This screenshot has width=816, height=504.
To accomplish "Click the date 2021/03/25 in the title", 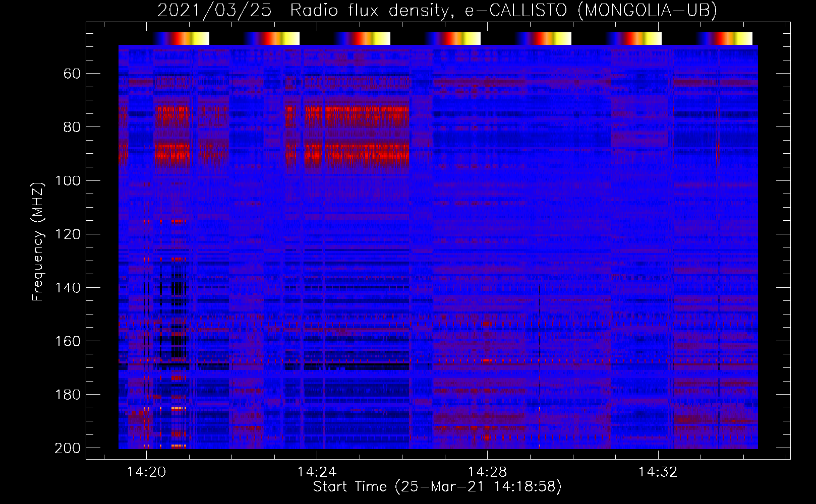I will pos(214,10).
